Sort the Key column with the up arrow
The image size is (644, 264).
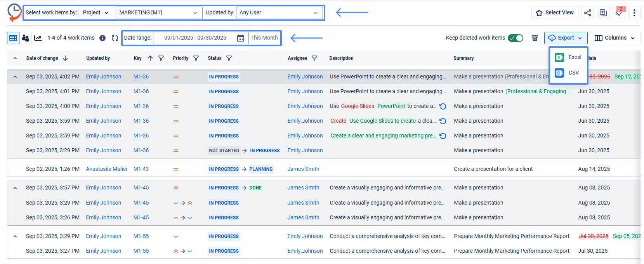tap(150, 58)
